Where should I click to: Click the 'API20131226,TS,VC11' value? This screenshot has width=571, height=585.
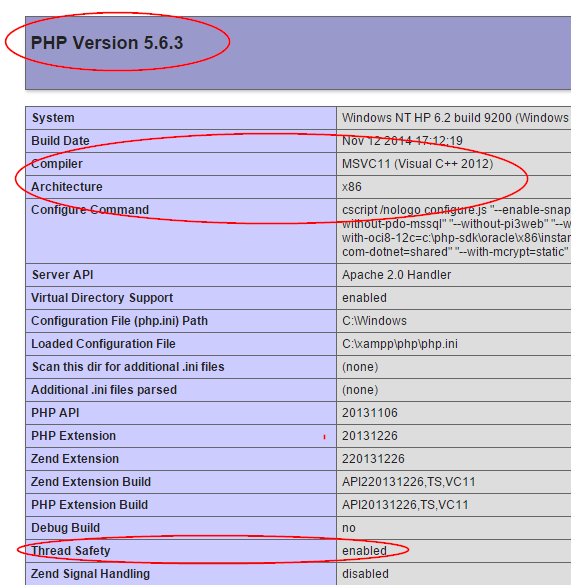(405, 505)
